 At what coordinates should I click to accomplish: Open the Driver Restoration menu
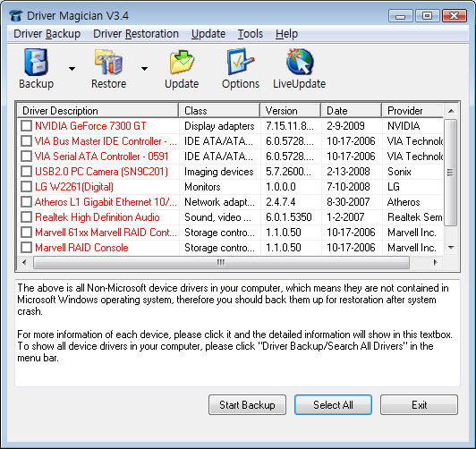pyautogui.click(x=136, y=34)
